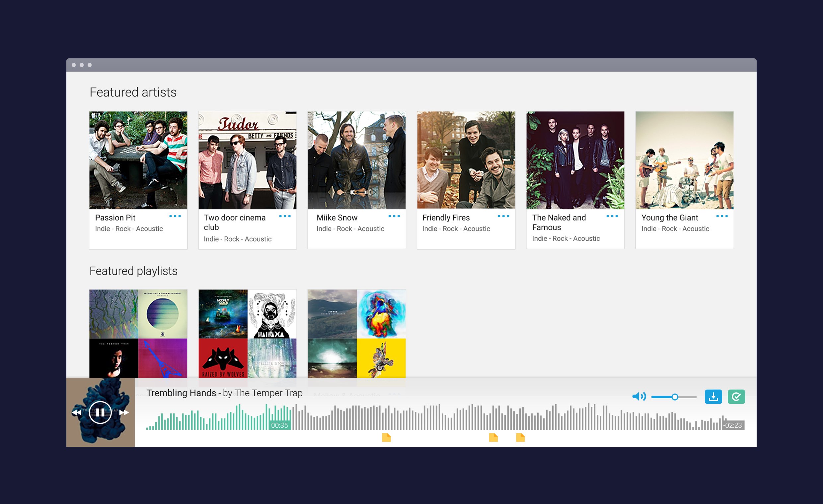Skip to the next track
Viewport: 823px width, 504px height.
tap(124, 412)
